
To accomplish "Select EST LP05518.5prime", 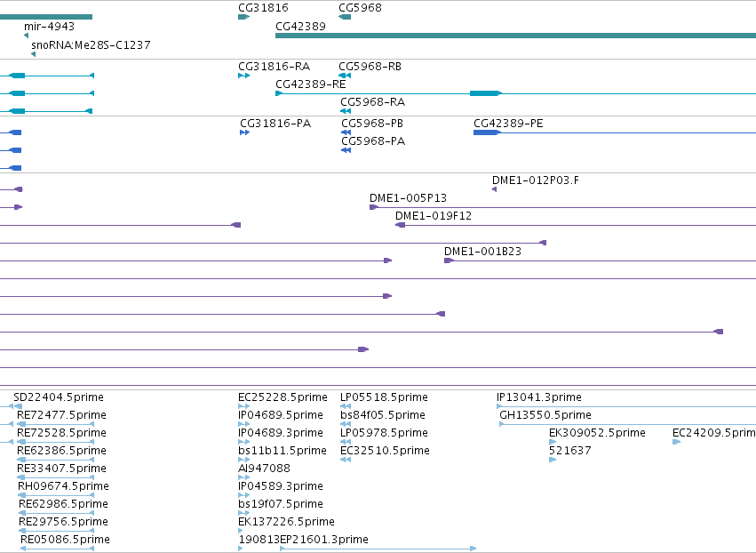I will (x=384, y=397).
